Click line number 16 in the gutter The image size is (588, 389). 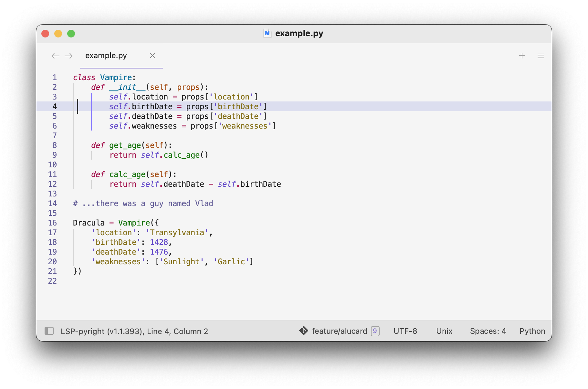pyautogui.click(x=52, y=223)
